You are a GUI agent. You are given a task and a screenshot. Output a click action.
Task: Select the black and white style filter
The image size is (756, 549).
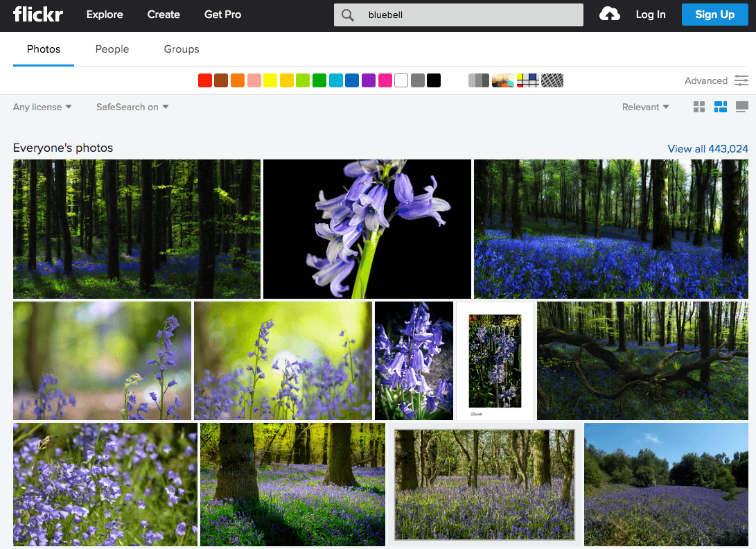[x=478, y=80]
